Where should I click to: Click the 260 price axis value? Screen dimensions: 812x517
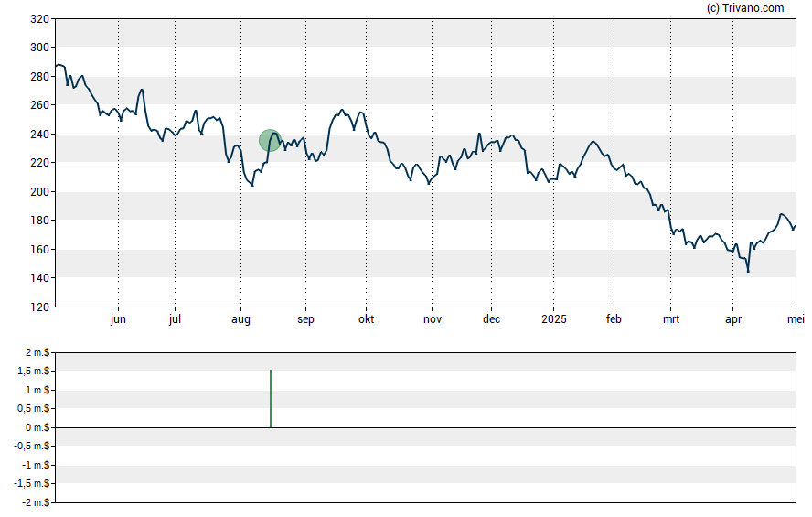(40, 105)
